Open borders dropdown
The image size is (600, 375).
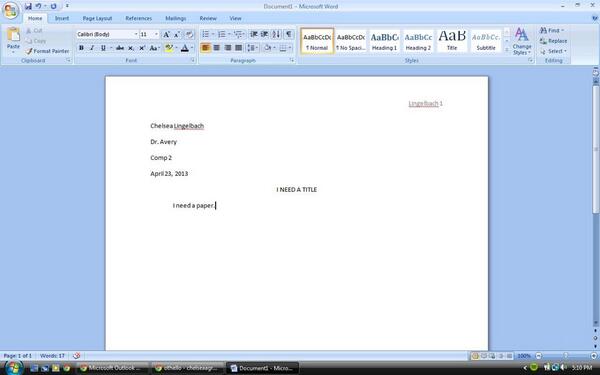pos(290,48)
